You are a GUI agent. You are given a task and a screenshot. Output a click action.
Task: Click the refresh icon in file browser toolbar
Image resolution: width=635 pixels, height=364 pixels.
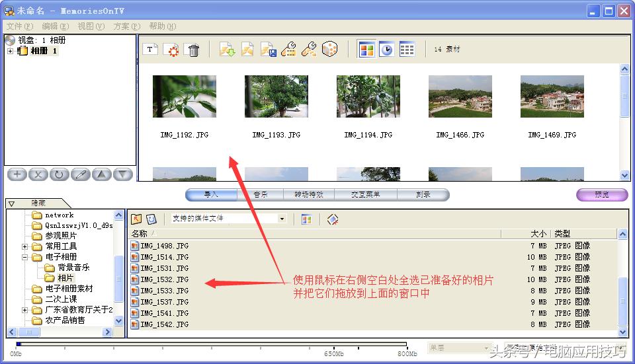151,219
